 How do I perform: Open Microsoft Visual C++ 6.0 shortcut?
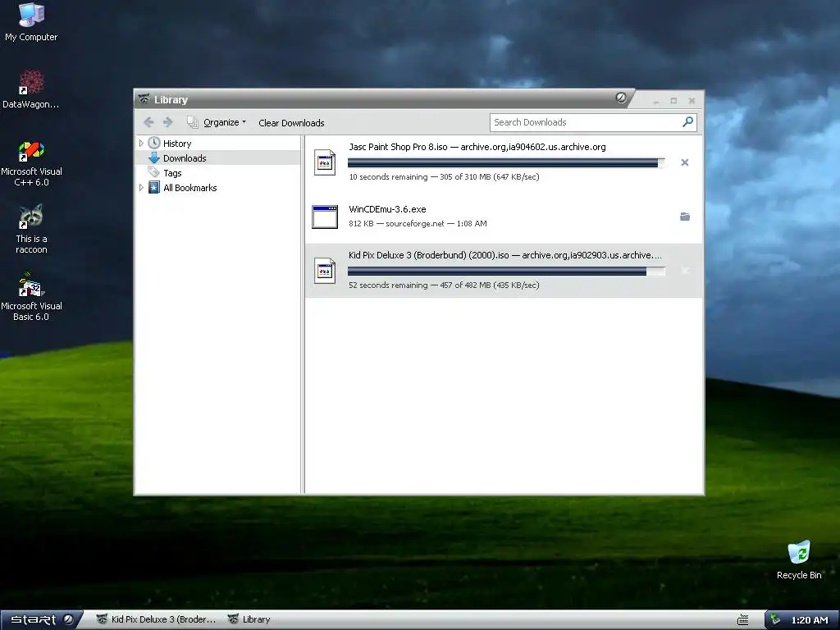pyautogui.click(x=31, y=163)
